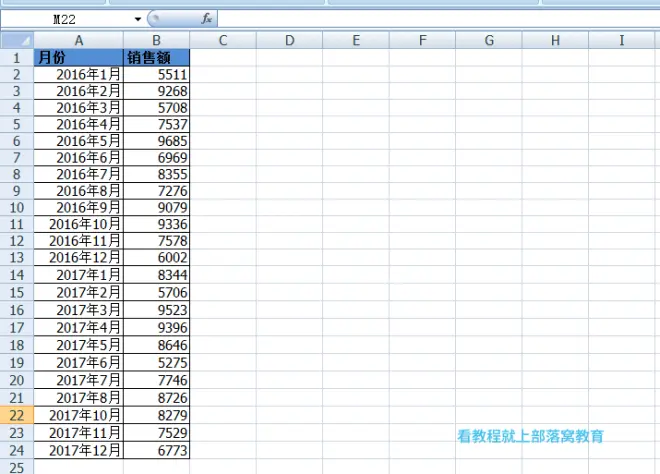Select column E header
The image size is (660, 474).
click(356, 40)
